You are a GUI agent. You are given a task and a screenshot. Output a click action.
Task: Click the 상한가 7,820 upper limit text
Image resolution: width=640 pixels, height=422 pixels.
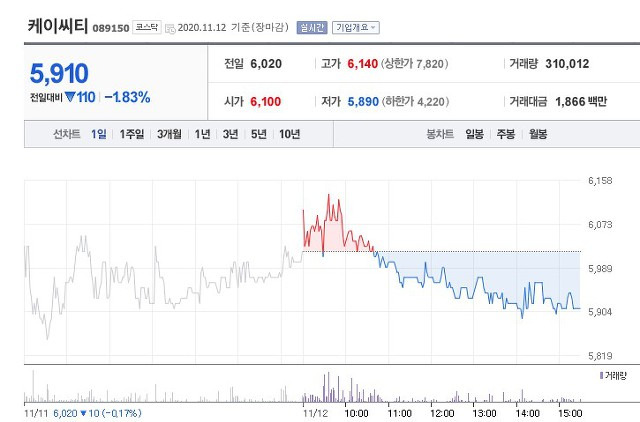click(415, 64)
